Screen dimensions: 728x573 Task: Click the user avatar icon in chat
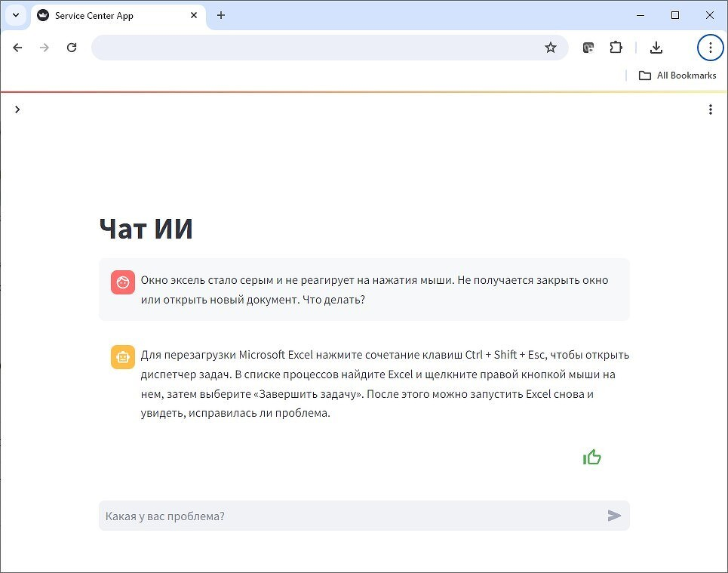pyautogui.click(x=123, y=282)
